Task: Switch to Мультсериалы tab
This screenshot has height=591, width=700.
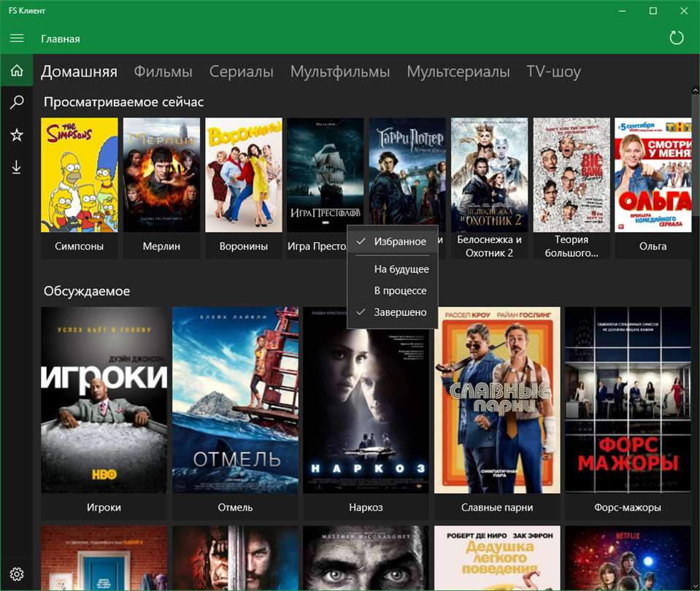Action: [458, 72]
